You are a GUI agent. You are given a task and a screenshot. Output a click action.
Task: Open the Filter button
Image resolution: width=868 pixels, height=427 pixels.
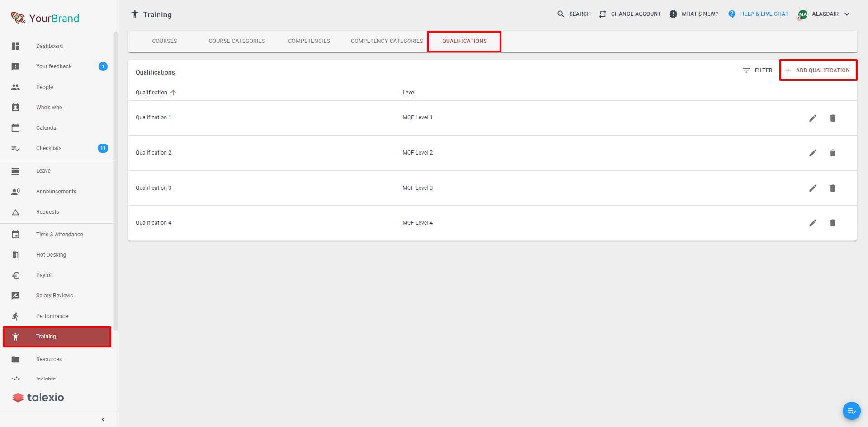758,70
